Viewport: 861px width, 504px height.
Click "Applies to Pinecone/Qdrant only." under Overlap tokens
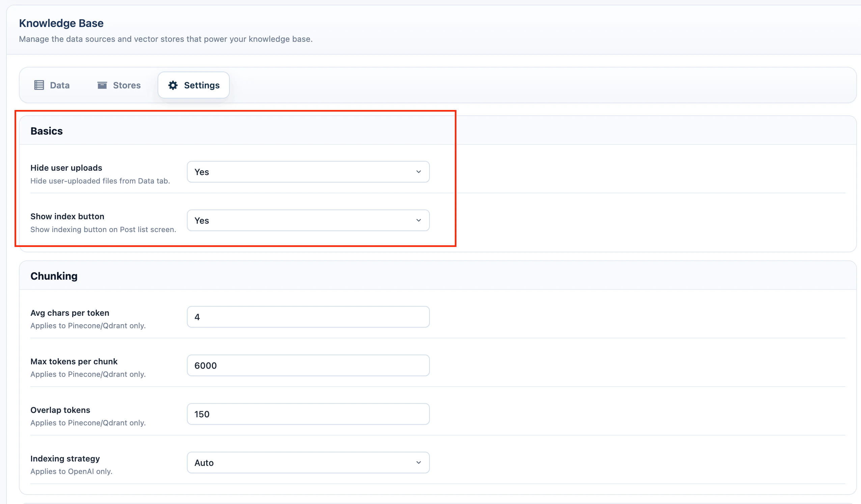pos(88,423)
